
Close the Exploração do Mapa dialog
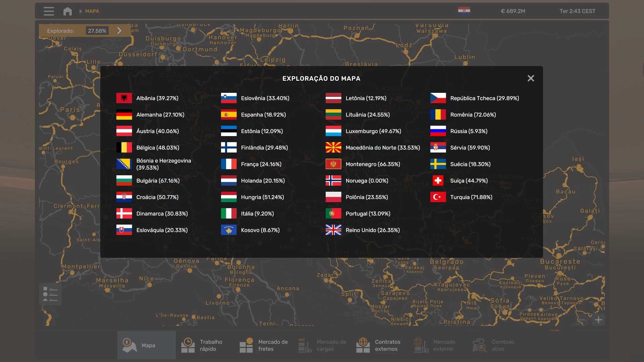531,78
